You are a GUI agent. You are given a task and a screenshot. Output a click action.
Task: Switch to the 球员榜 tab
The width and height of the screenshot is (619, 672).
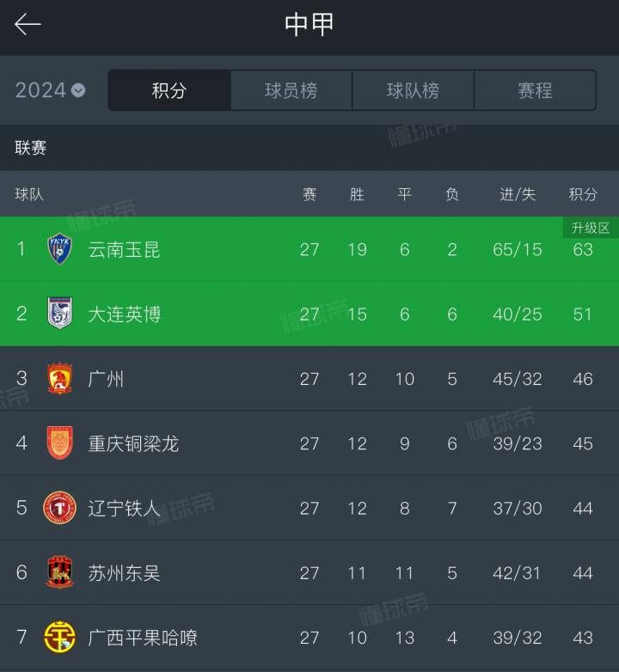(x=291, y=90)
